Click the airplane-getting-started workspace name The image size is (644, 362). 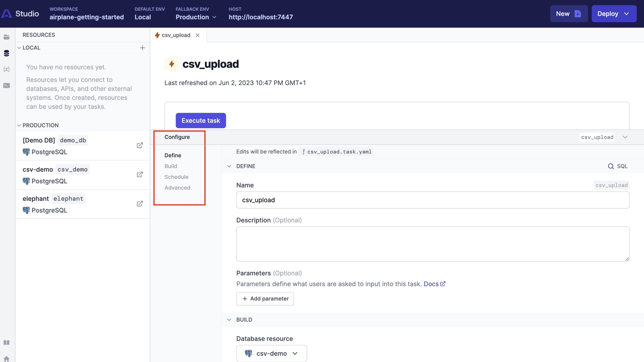(86, 17)
